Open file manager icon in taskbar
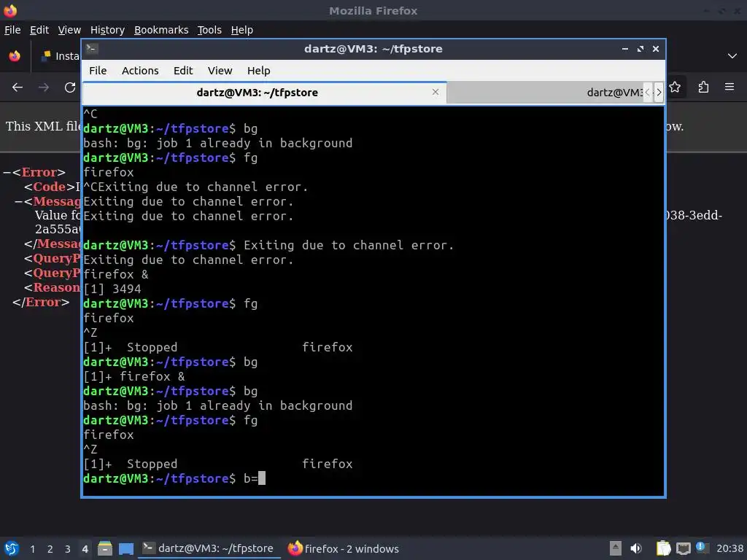Viewport: 747px width, 560px height. tap(105, 548)
